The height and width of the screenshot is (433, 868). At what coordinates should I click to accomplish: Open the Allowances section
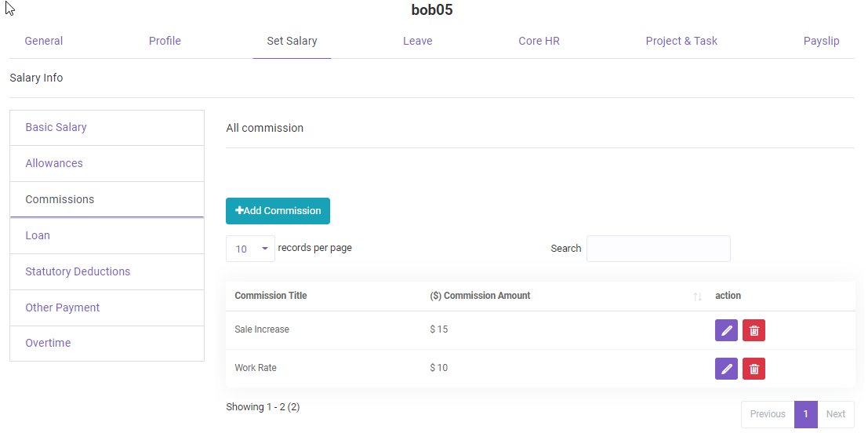click(54, 163)
